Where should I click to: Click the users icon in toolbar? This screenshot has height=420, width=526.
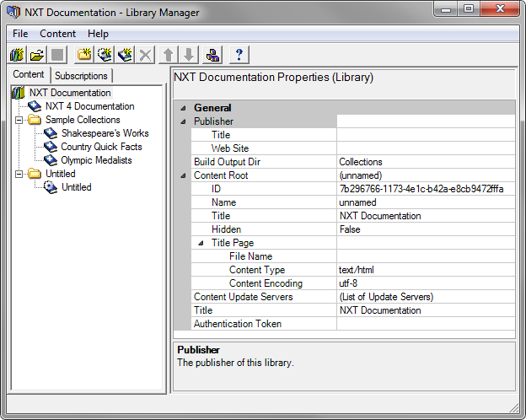click(212, 55)
